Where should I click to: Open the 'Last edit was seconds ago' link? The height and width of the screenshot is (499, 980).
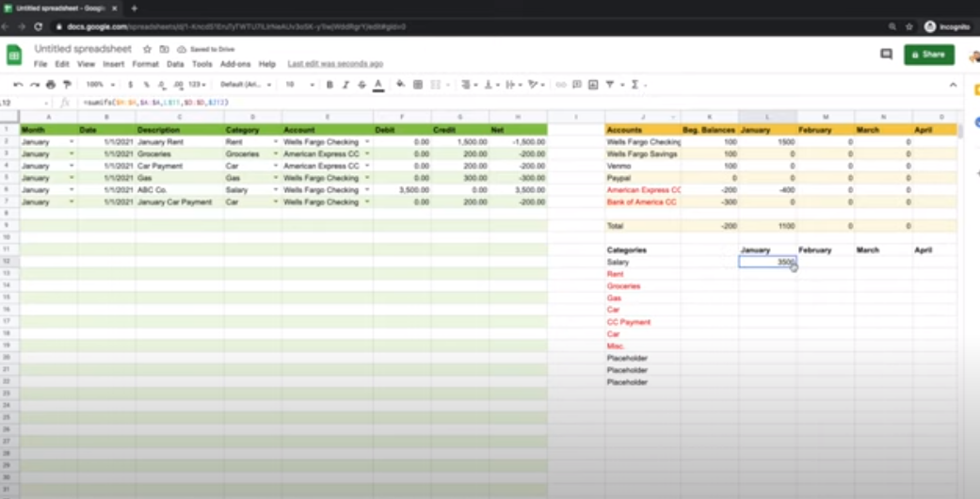tap(335, 64)
